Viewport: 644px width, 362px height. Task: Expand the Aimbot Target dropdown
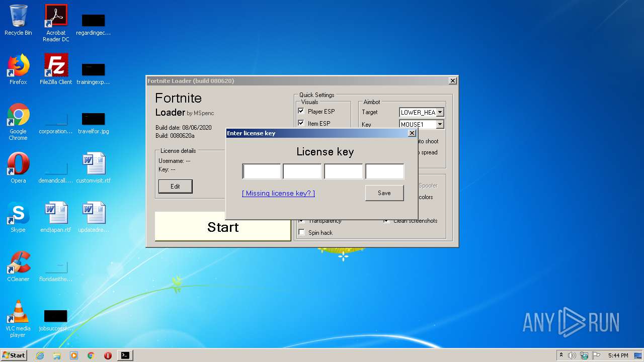pos(440,113)
